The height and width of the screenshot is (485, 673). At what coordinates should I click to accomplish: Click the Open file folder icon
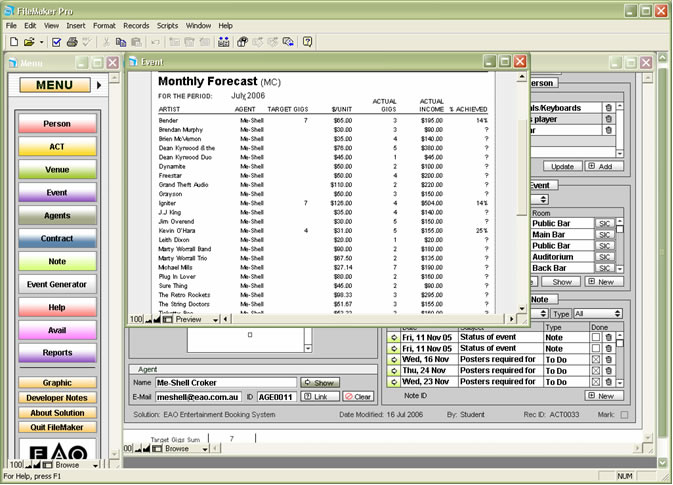coord(29,42)
